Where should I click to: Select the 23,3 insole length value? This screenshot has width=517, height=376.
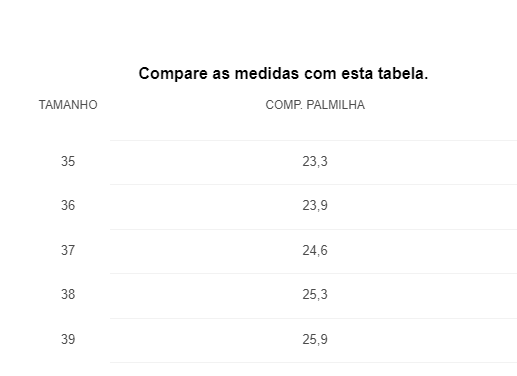coord(315,162)
